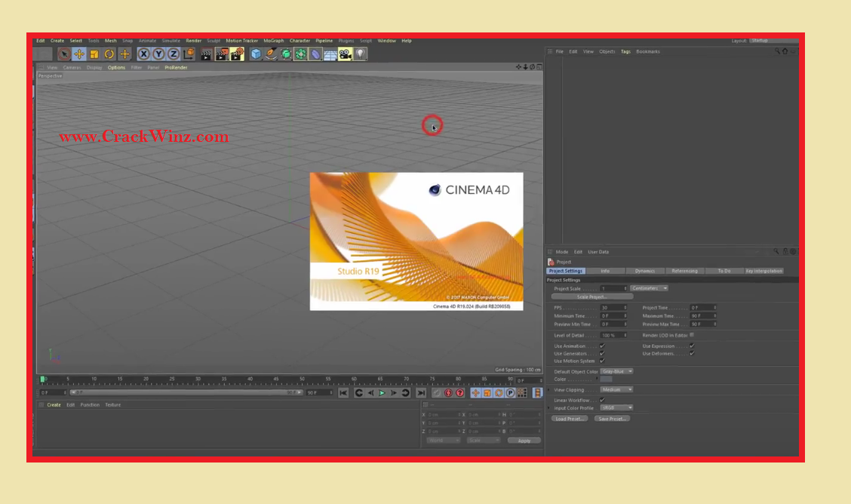Viewport: 851px width, 504px height.
Task: Open Default Object Color Gray-Blue dropdown
Action: click(x=616, y=371)
